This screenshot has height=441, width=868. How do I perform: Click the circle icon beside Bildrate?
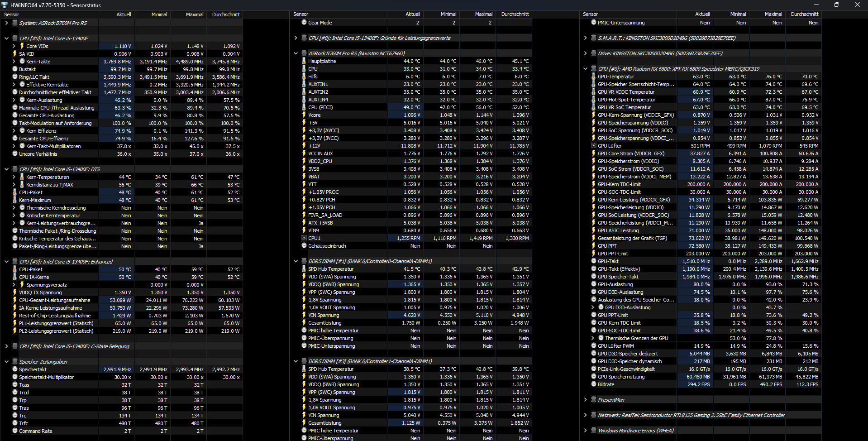click(594, 384)
